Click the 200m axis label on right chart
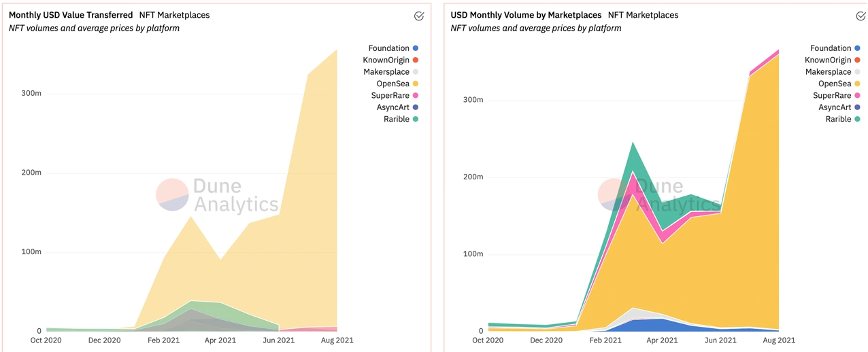Screen dimensions: 868x352 tap(473, 177)
